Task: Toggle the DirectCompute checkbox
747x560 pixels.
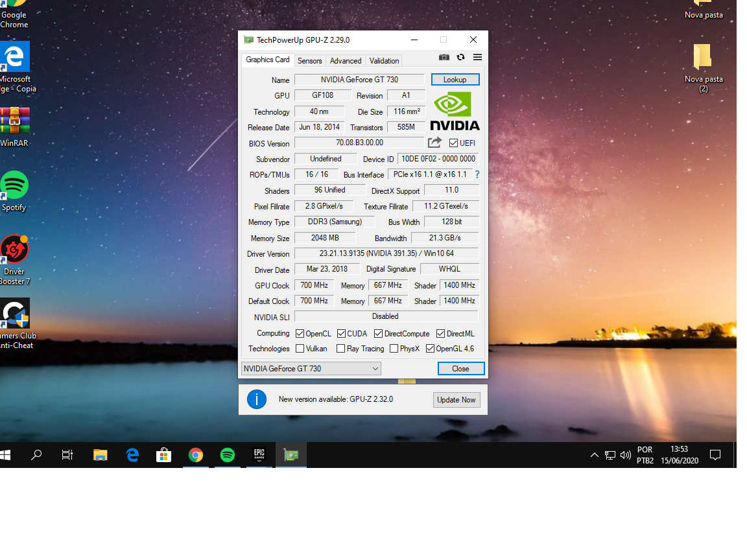Action: coord(378,333)
